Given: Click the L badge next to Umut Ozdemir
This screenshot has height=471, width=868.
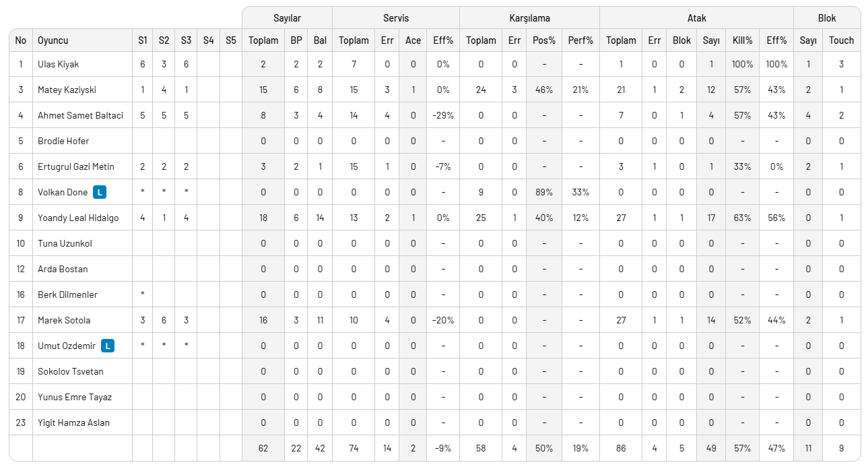Looking at the screenshot, I should coord(107,346).
